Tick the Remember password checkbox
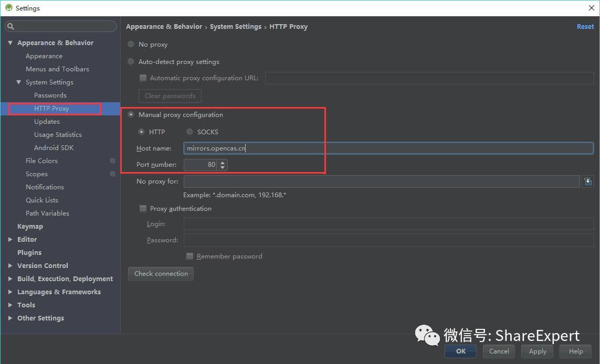The image size is (600, 364). click(190, 256)
